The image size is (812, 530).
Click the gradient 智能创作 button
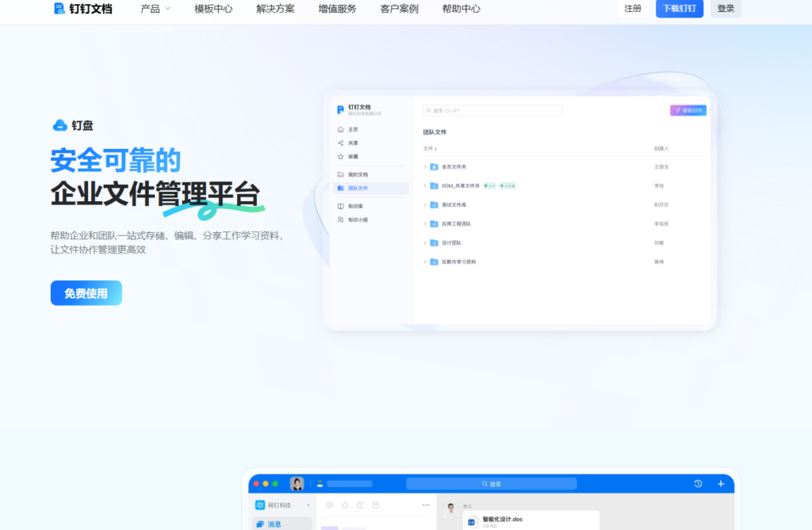pos(689,109)
